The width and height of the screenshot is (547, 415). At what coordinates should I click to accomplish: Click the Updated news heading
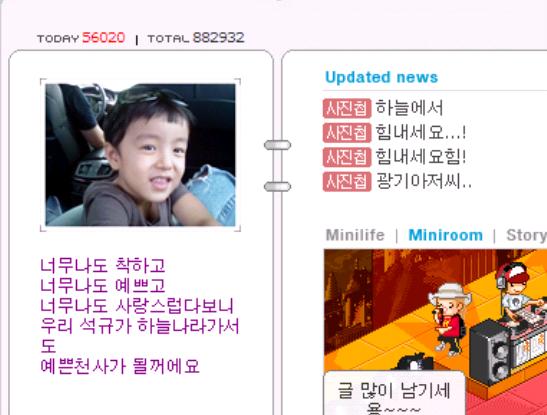tap(381, 77)
